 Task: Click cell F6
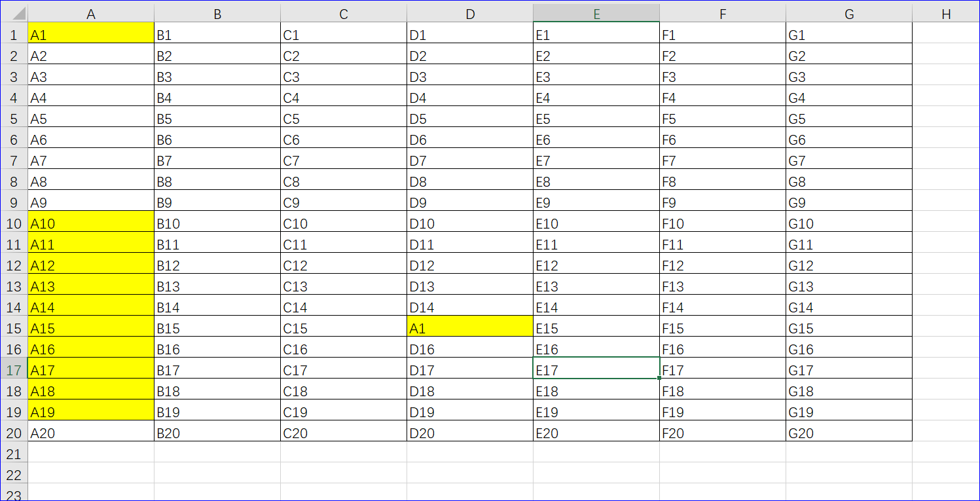pos(723,138)
